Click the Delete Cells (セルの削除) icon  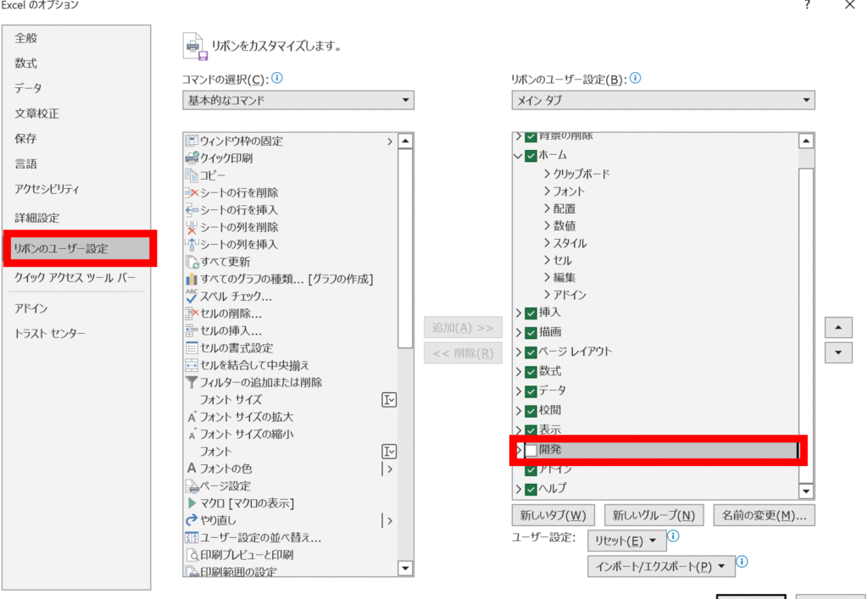tap(192, 313)
